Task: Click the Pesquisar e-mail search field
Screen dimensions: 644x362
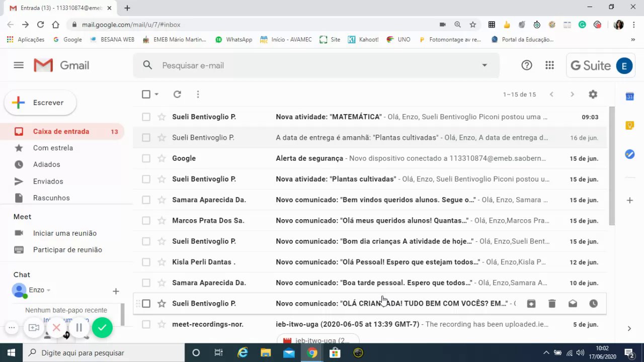Action: (x=317, y=65)
